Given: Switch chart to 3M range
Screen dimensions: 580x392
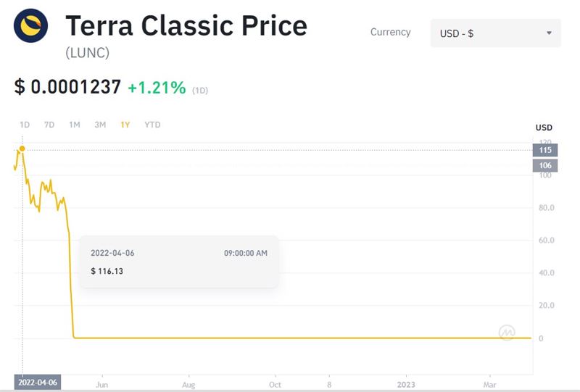Looking at the screenshot, I should click(100, 125).
